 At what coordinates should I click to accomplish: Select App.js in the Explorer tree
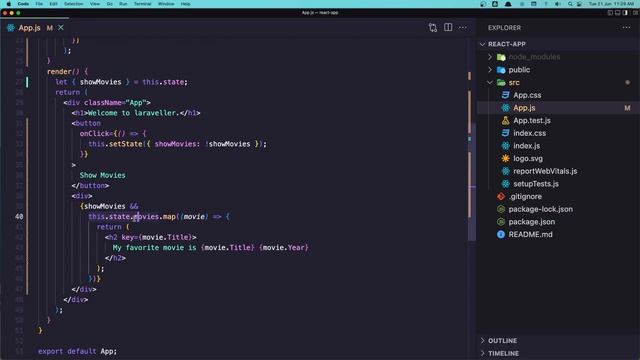(x=524, y=108)
